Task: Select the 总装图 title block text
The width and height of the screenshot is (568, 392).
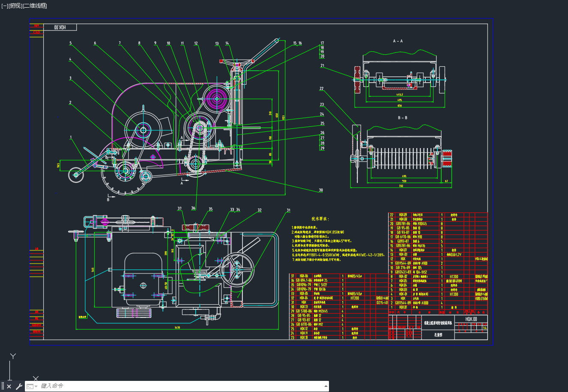Action: (438, 336)
